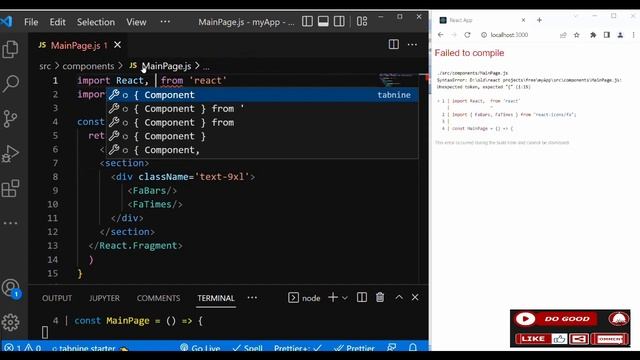Reload the browser page

[467, 35]
